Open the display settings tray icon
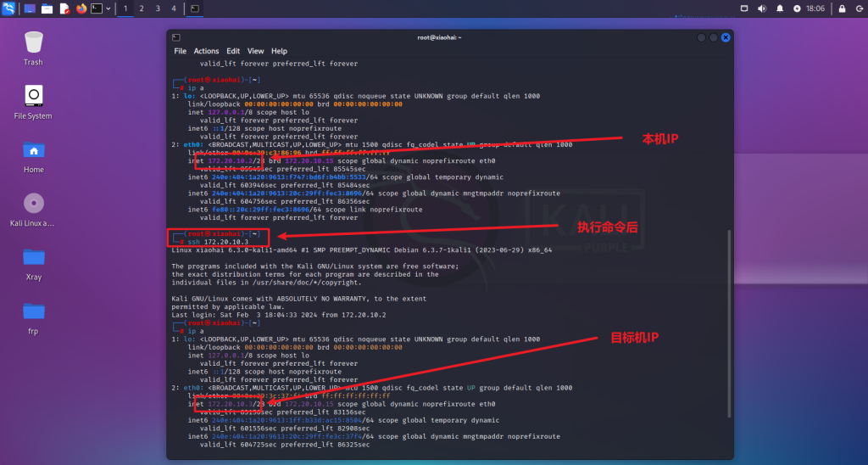Image resolution: width=868 pixels, height=465 pixels. coord(744,8)
